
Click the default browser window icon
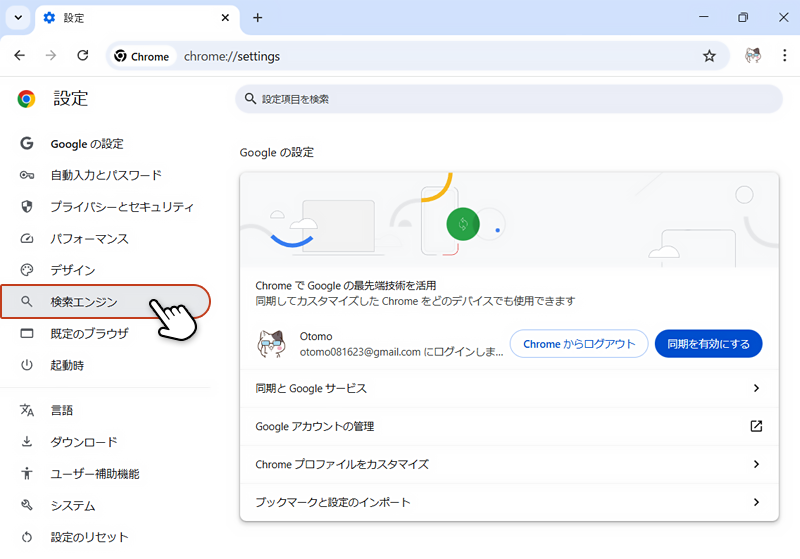[x=27, y=333]
